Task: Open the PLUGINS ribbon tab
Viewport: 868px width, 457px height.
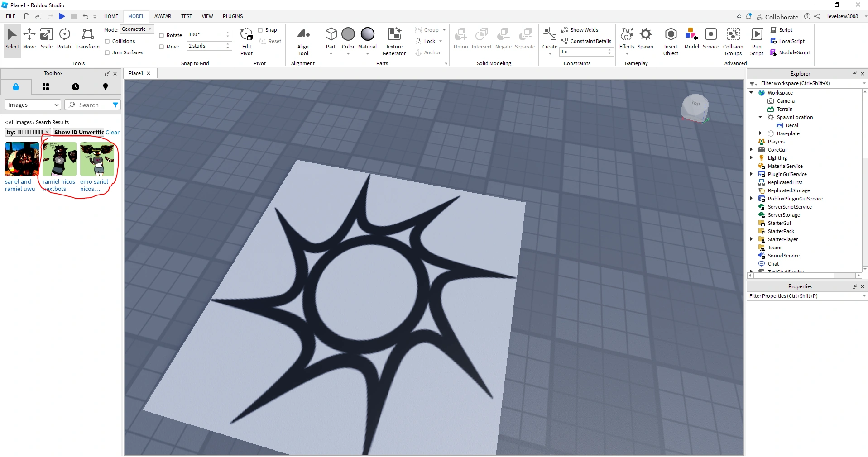Action: click(x=233, y=16)
